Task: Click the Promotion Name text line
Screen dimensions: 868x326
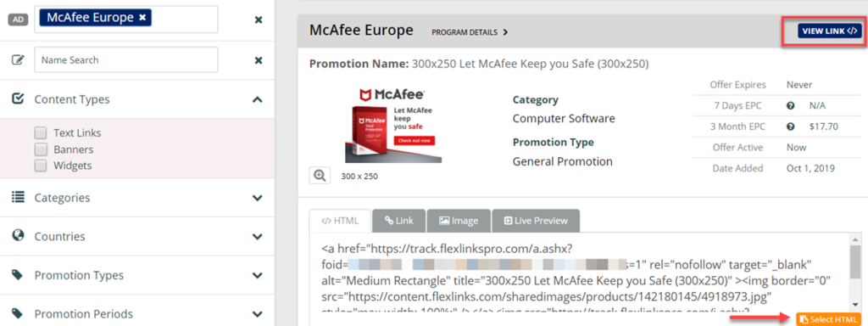Action: pos(479,64)
